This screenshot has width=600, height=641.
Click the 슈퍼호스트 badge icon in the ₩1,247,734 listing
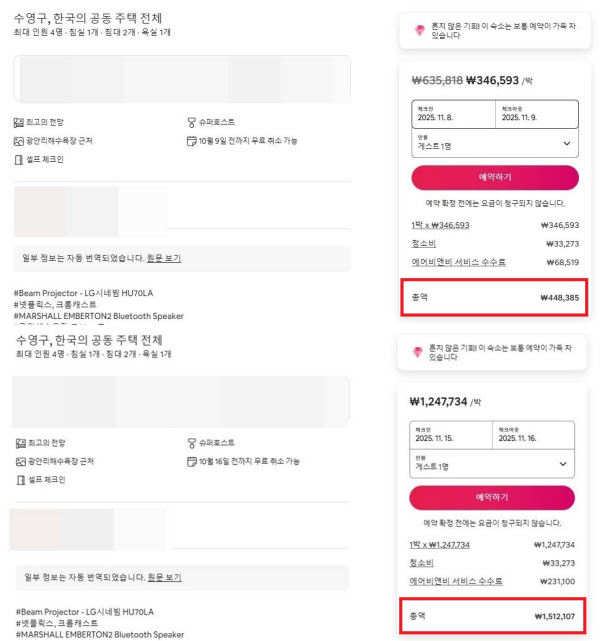191,442
